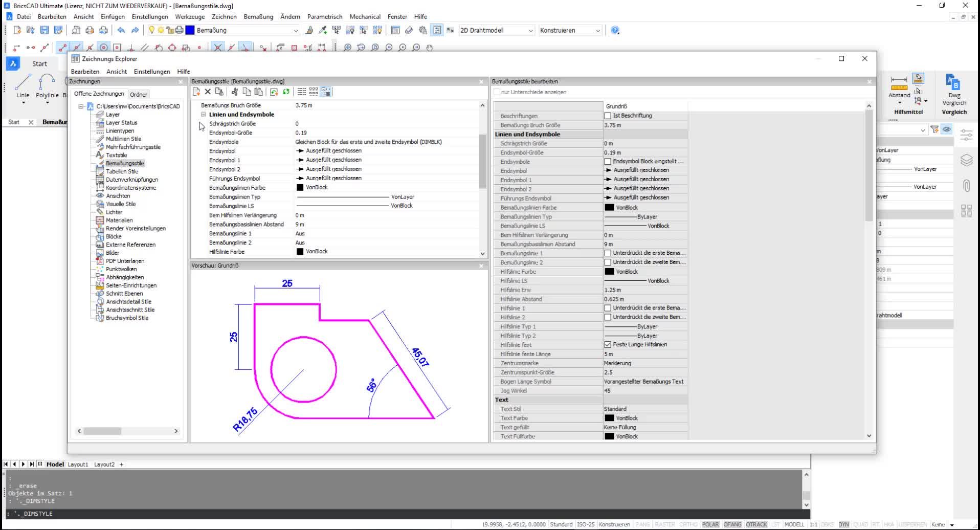This screenshot has width=980, height=530.
Task: Open the 2D Drahtmodell visual style dropdown
Action: click(530, 31)
